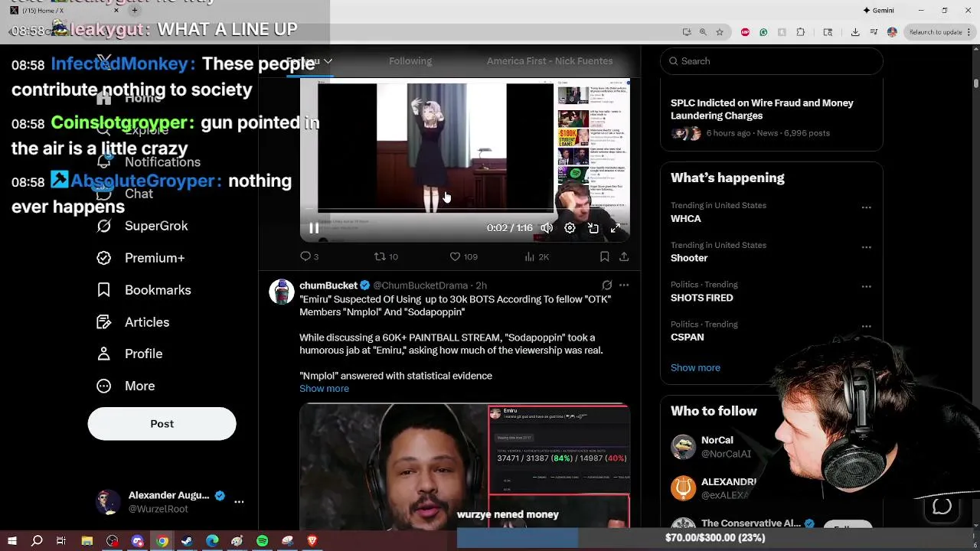Seek along the video progress bar
This screenshot has width=980, height=551.
tap(465, 209)
